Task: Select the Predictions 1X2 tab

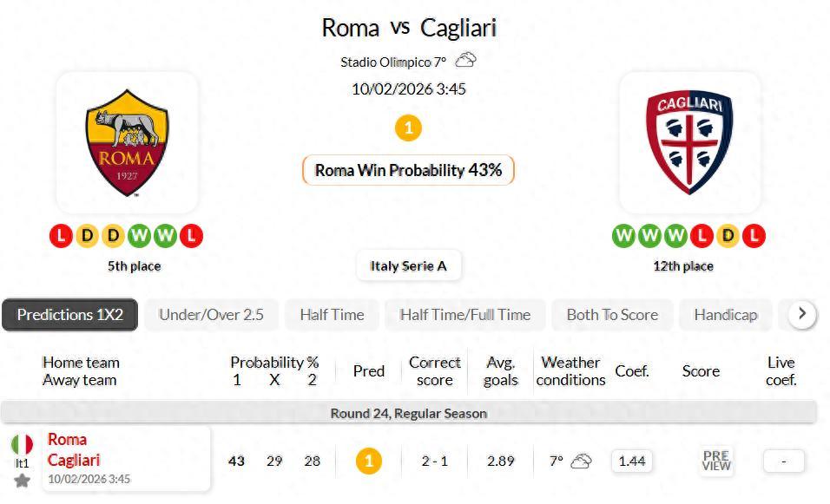Action: coord(70,315)
